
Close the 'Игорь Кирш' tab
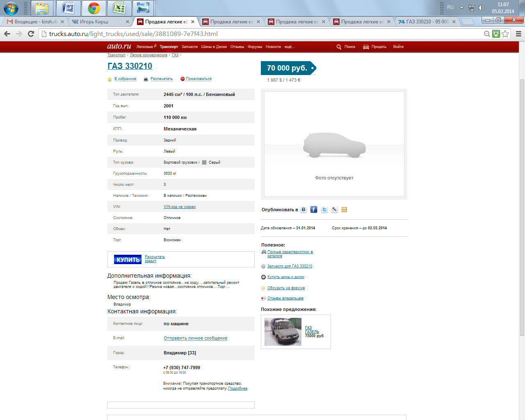[127, 22]
